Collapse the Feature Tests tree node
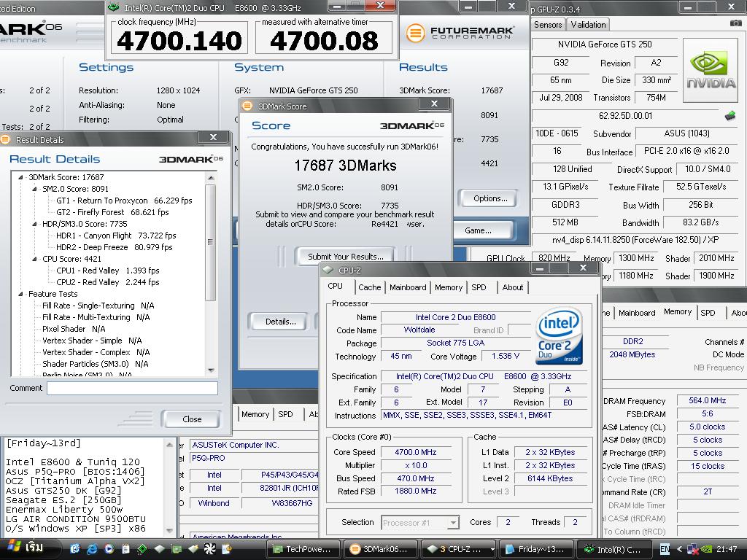The height and width of the screenshot is (560, 747). pos(21,294)
